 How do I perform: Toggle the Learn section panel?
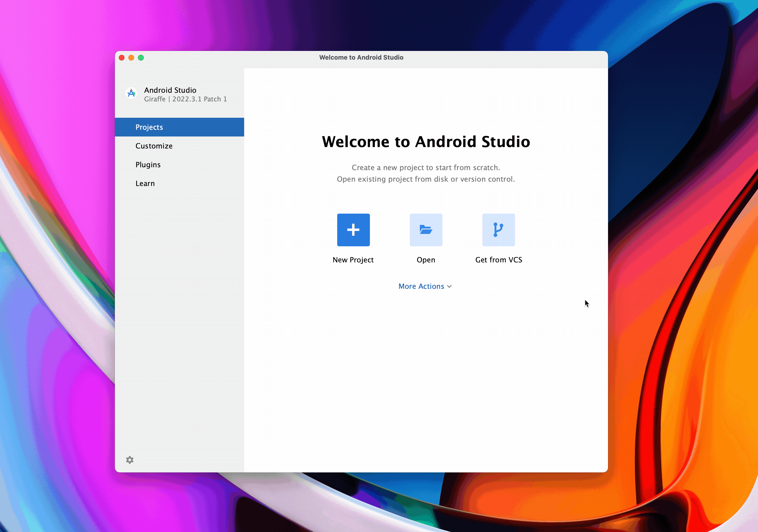(x=145, y=183)
